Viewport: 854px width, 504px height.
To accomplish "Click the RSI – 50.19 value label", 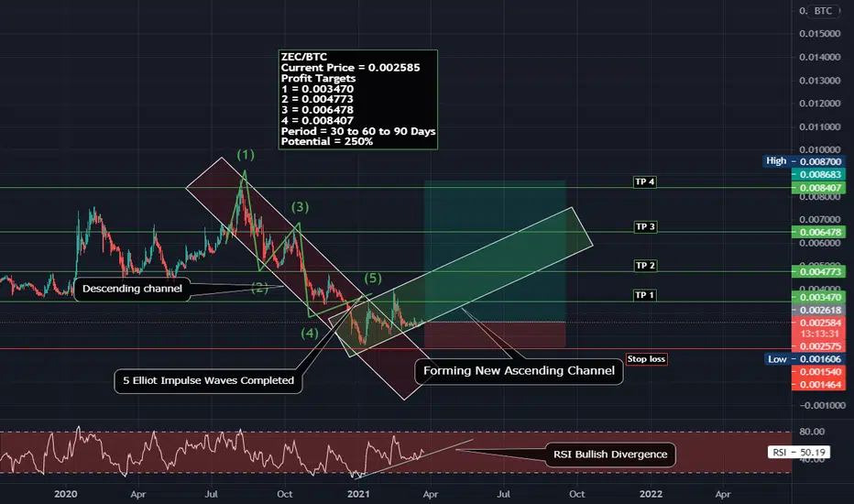I will coord(799,453).
